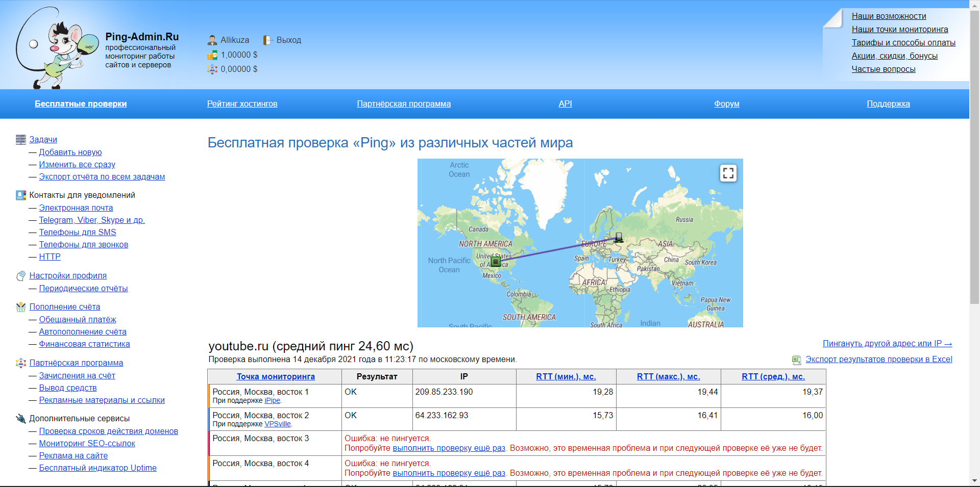
Task: Toggle the map fullscreen button
Action: click(728, 173)
